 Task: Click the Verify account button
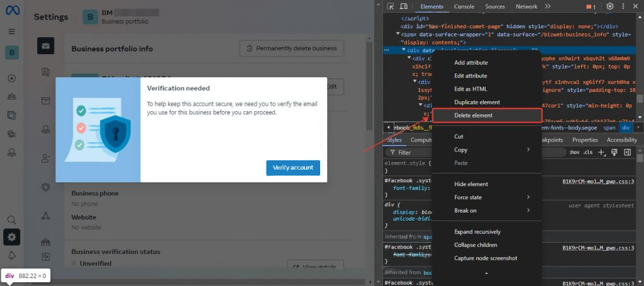pyautogui.click(x=293, y=168)
